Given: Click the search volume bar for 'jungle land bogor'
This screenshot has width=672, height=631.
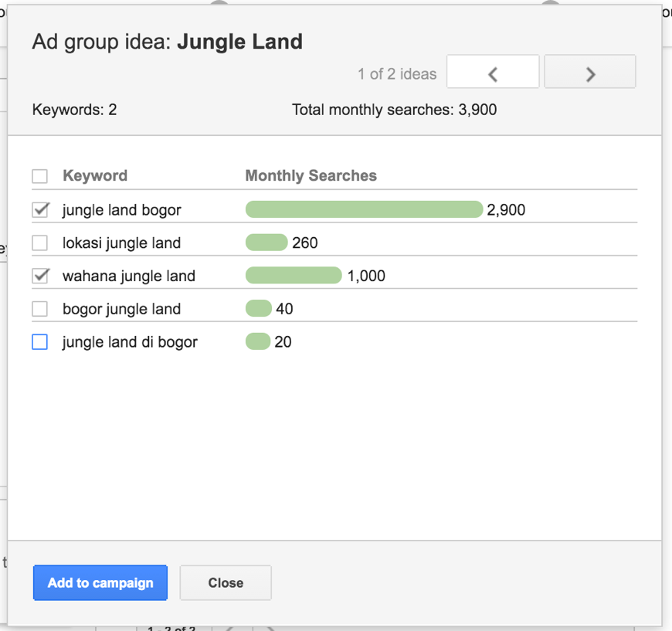Looking at the screenshot, I should tap(363, 209).
